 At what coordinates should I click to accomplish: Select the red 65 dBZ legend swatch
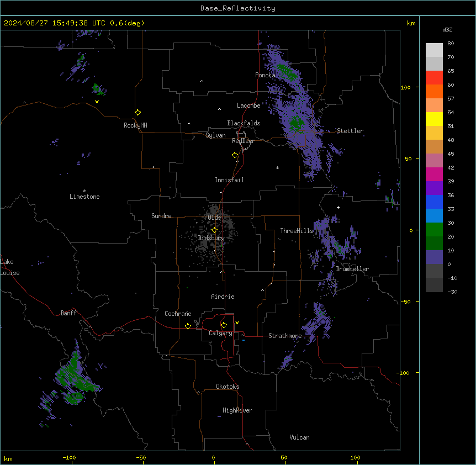click(x=434, y=77)
